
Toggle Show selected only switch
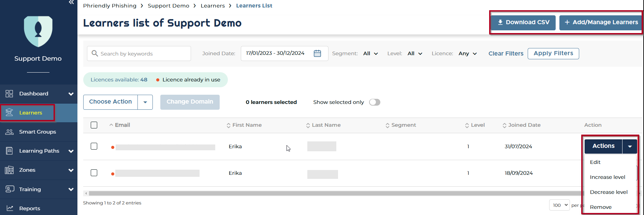[x=375, y=102]
